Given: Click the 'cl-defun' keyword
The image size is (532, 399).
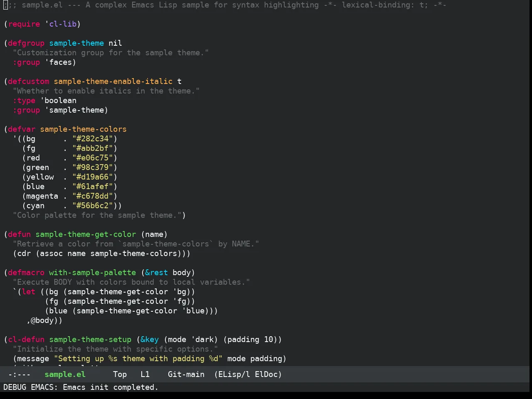Looking at the screenshot, I should [x=26, y=340].
